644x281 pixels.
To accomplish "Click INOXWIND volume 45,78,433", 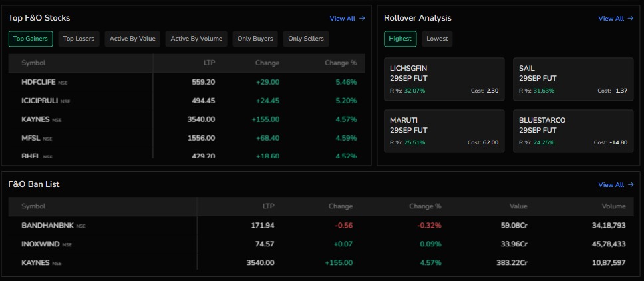I will [x=609, y=244].
